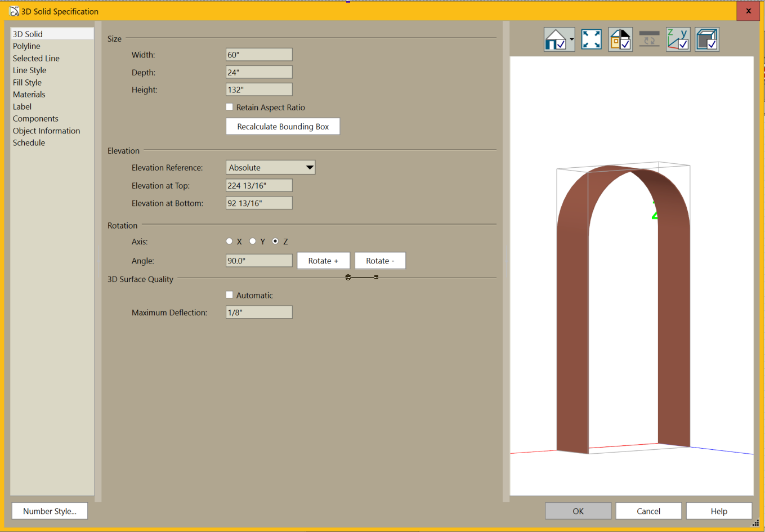Expand the rendering technique dropdown arrow
The image size is (765, 532).
click(x=572, y=39)
